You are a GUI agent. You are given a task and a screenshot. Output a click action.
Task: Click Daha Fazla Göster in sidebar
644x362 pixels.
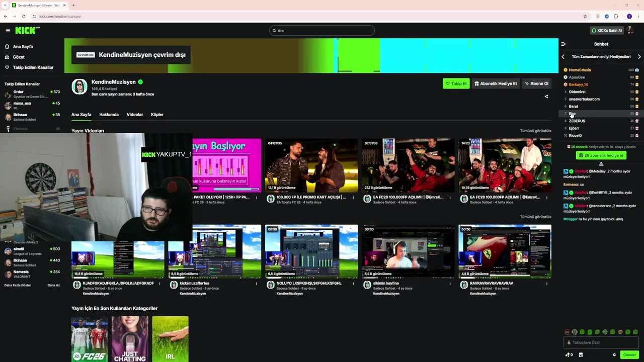click(18, 285)
